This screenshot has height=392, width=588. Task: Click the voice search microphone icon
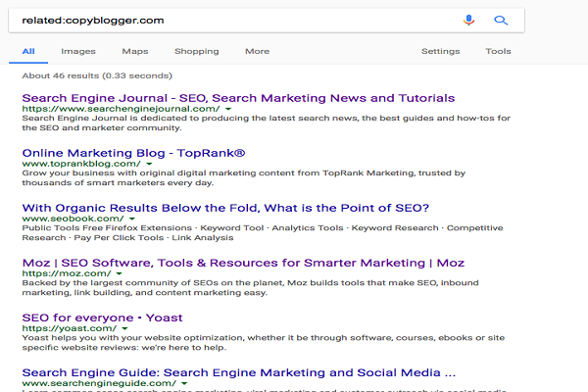(x=468, y=20)
